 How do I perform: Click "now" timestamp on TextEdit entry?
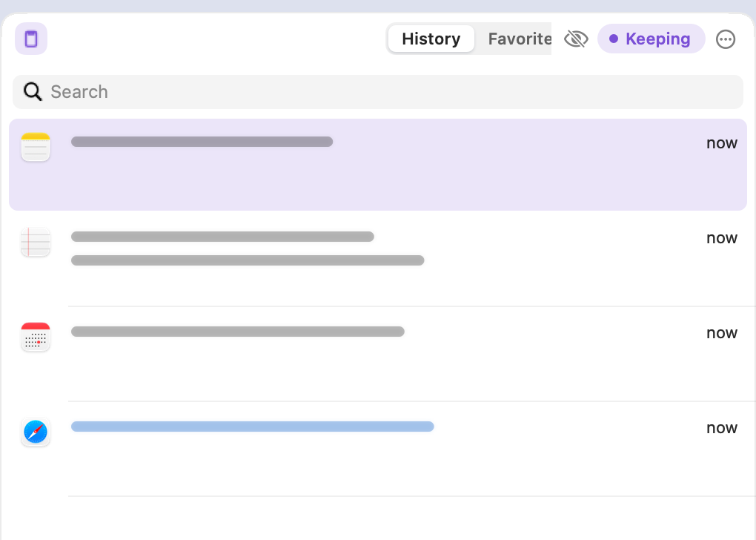click(722, 238)
